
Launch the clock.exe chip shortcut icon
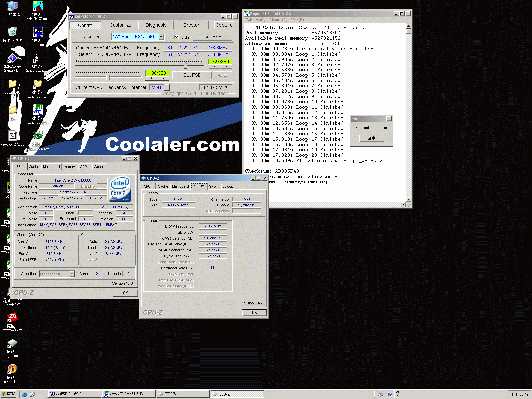tap(38, 136)
